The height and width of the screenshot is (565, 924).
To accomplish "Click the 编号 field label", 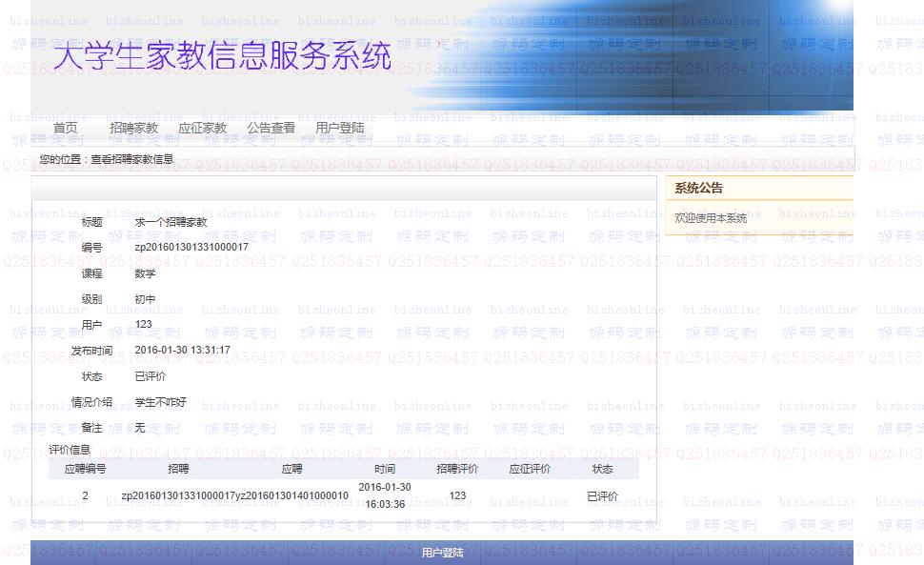I will point(92,248).
